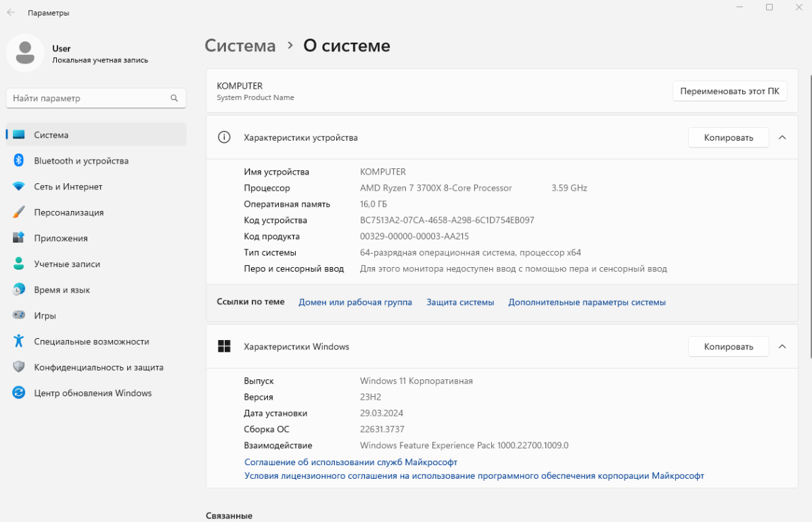Click the Система monitor icon

[x=19, y=135]
